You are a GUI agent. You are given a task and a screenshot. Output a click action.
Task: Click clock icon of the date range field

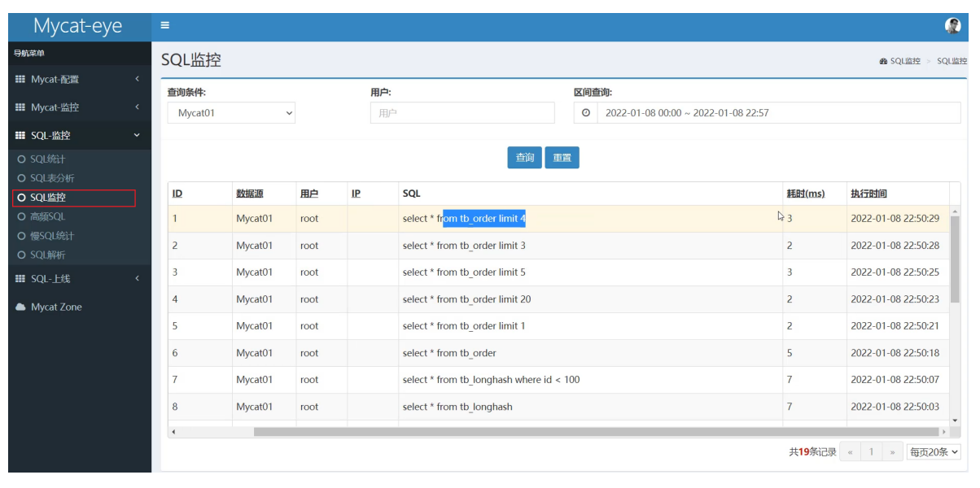point(585,113)
